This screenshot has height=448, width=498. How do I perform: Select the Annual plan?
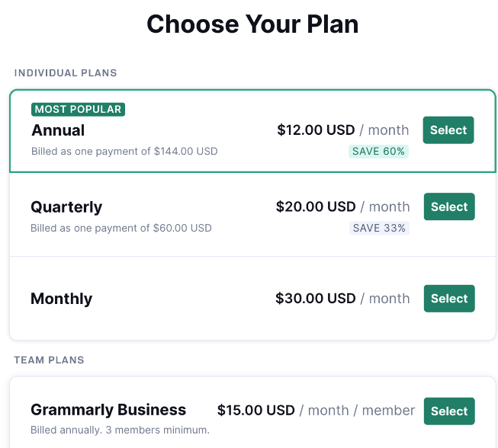[448, 130]
